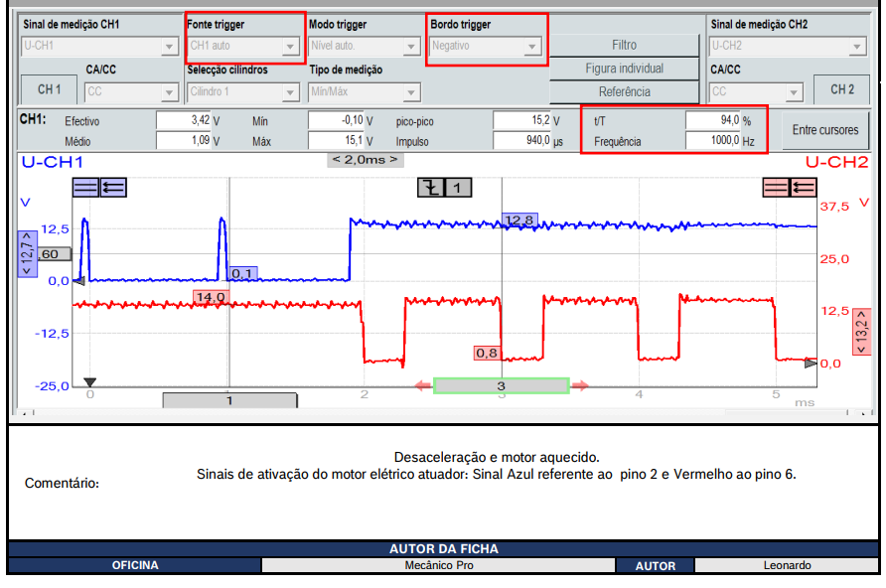Click red right arrow beside cursor 3
The image size is (886, 588).
pos(580,385)
